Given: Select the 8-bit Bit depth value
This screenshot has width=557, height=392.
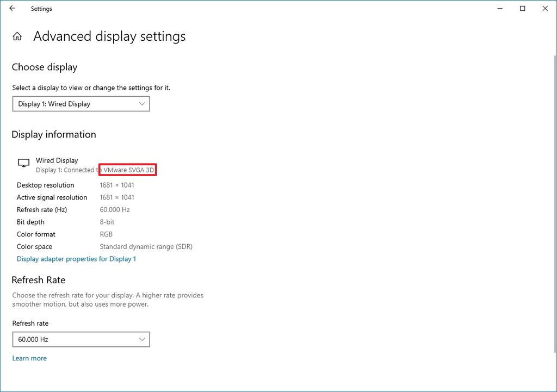Looking at the screenshot, I should tap(106, 222).
